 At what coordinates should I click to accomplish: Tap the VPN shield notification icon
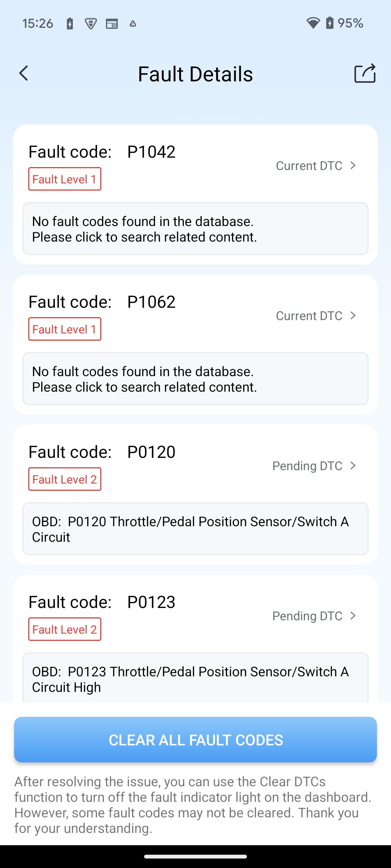(91, 24)
